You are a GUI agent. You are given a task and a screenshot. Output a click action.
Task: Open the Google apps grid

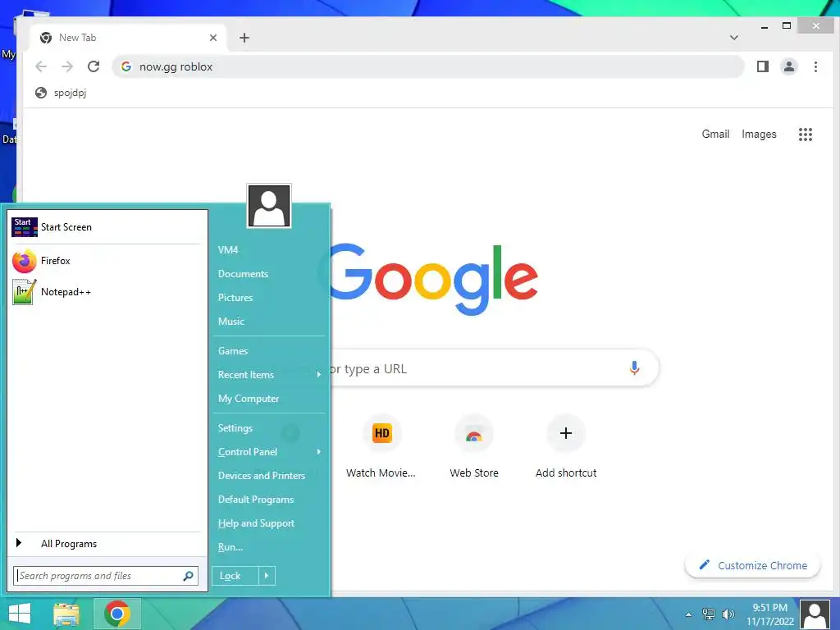[806, 135]
